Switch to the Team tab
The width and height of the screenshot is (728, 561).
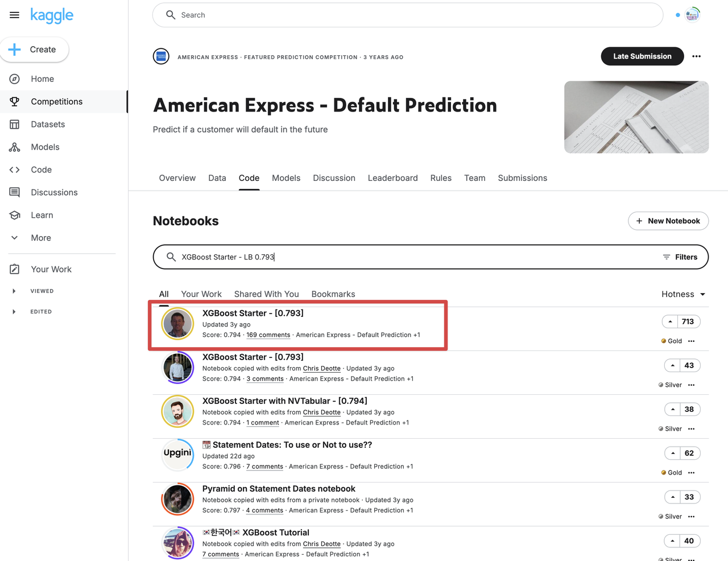pyautogui.click(x=475, y=178)
